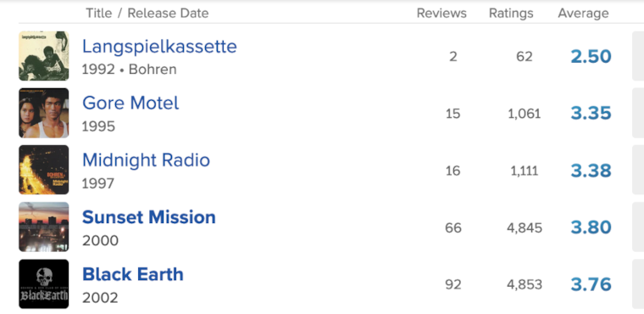
Task: Open the Black Earth skull cover thumbnail
Action: tap(43, 283)
